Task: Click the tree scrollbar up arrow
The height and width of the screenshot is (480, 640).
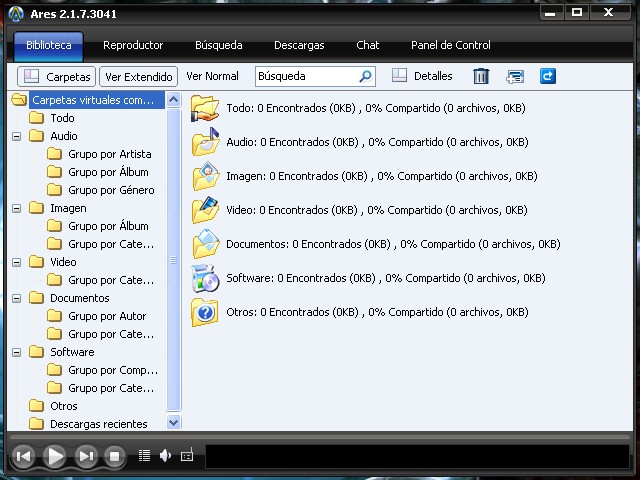Action: 173,100
